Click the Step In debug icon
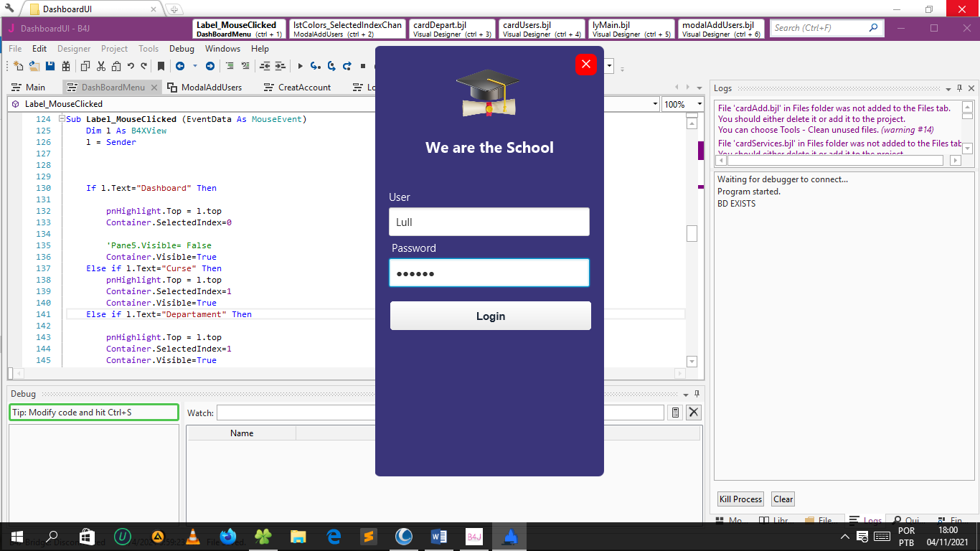The height and width of the screenshot is (551, 980). coord(316,66)
